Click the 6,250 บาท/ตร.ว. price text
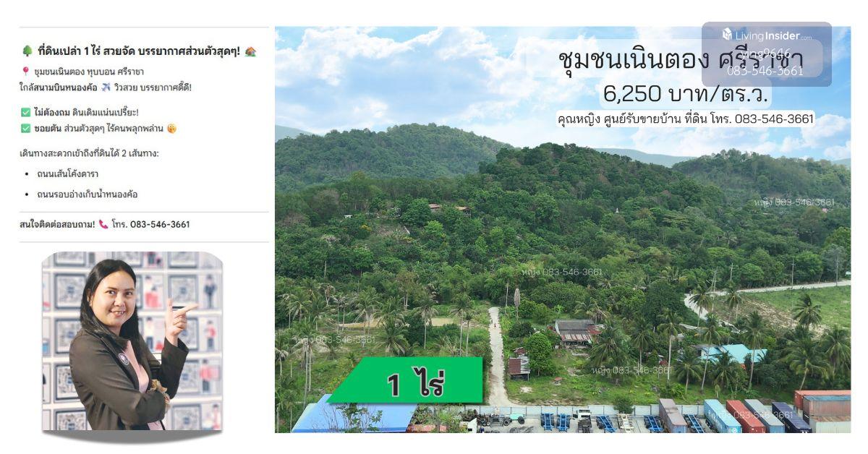Screen dimensions: 868x454 [x=686, y=93]
